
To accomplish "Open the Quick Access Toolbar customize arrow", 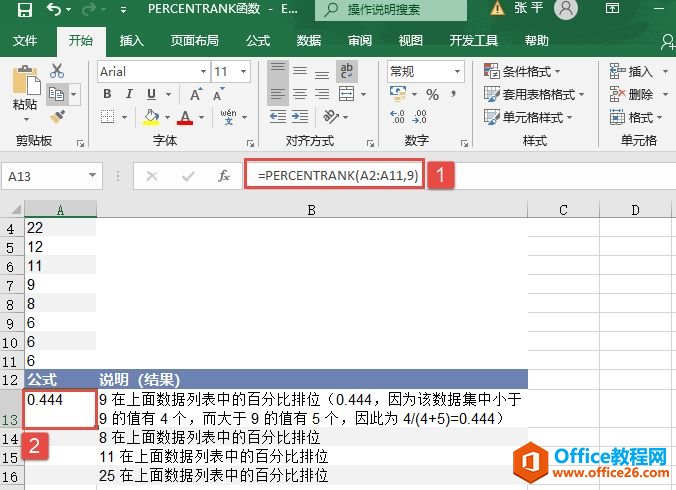I will click(x=123, y=10).
